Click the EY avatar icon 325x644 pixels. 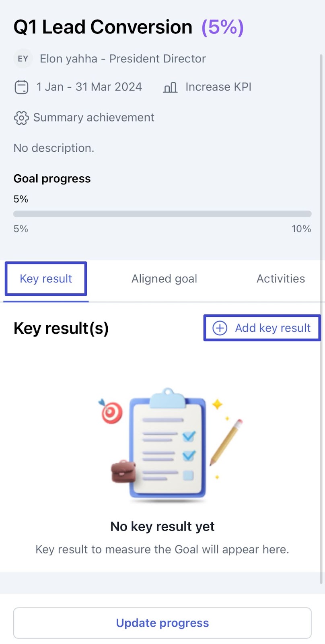[23, 59]
